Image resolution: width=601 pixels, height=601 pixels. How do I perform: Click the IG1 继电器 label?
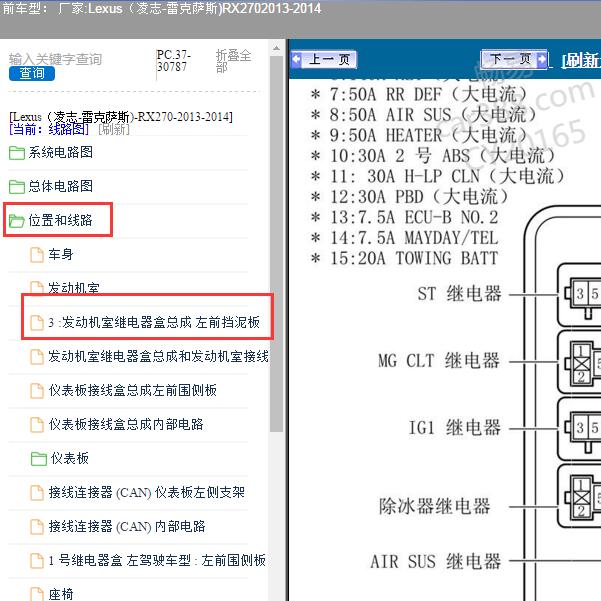(455, 427)
